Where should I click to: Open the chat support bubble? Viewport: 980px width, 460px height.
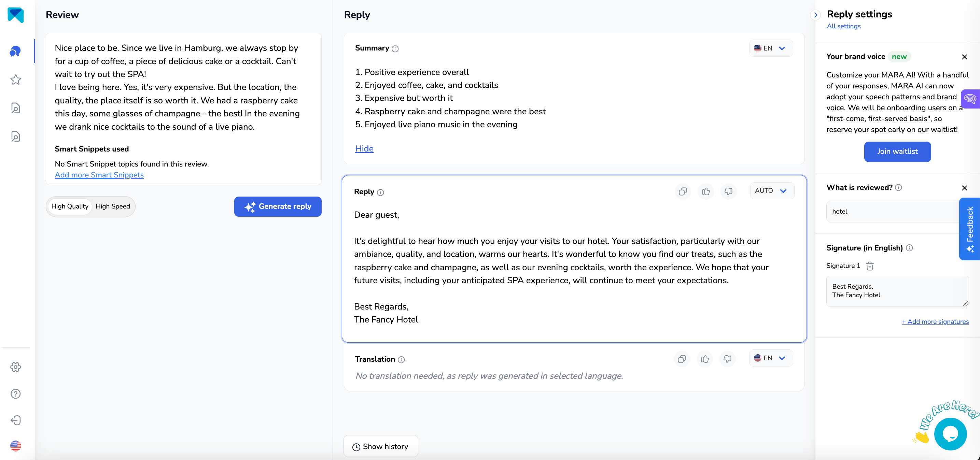pos(950,434)
